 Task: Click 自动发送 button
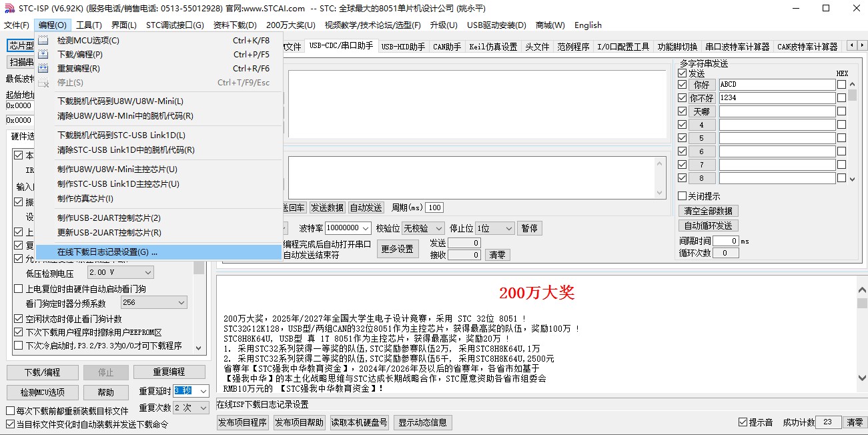[x=366, y=207]
